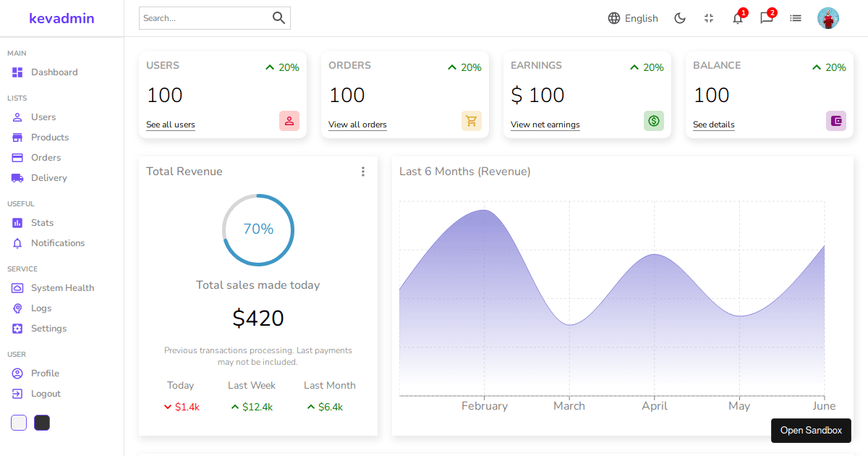Screen dimensions: 868x456
Task: Click the See all users link
Action: pos(170,124)
